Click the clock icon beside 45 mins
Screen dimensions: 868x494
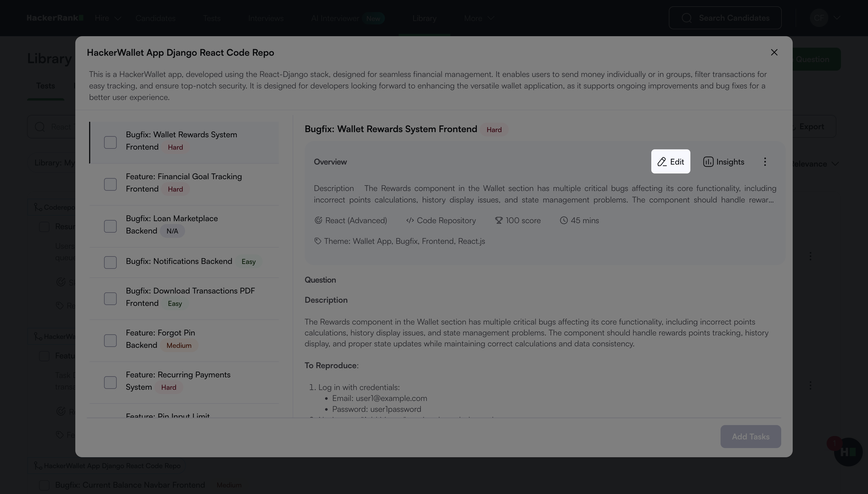pyautogui.click(x=564, y=221)
